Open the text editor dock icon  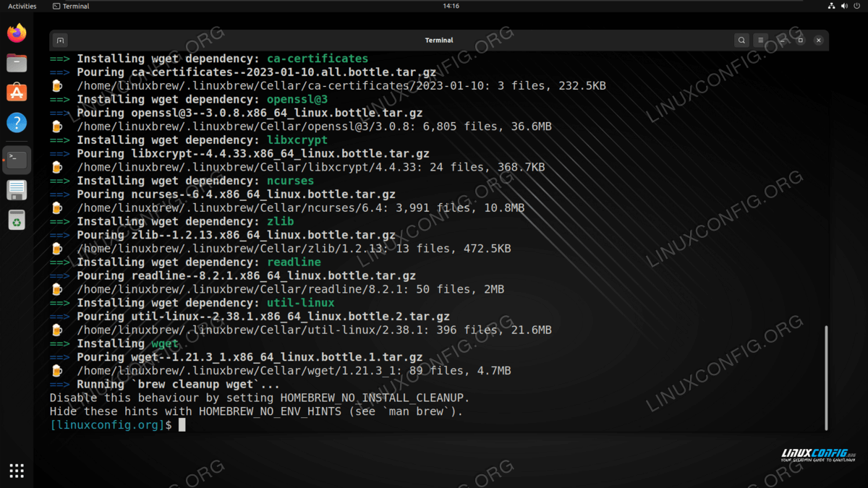(x=17, y=190)
